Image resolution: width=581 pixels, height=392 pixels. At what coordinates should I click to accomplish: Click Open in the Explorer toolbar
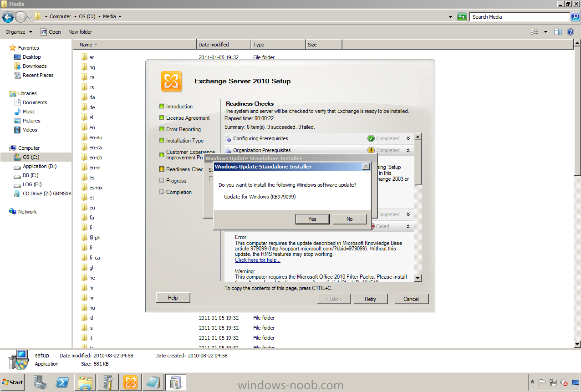coord(51,32)
